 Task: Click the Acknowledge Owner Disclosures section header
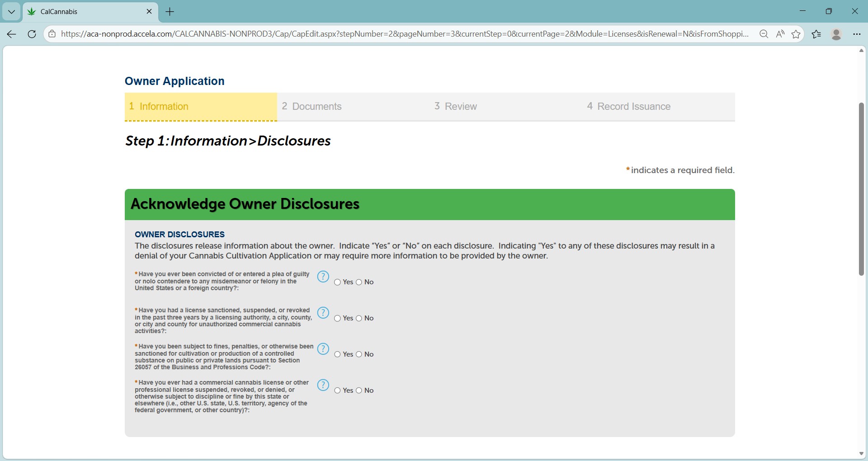tap(429, 204)
